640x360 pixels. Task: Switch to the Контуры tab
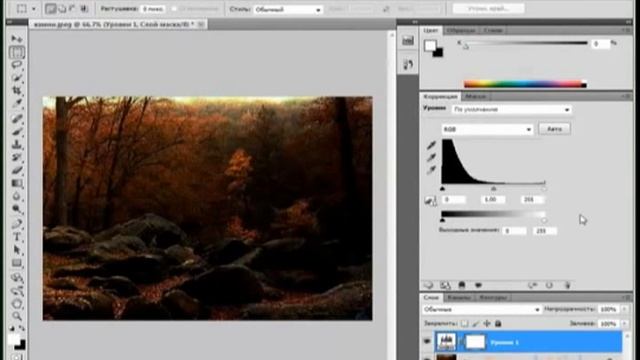coord(493,298)
